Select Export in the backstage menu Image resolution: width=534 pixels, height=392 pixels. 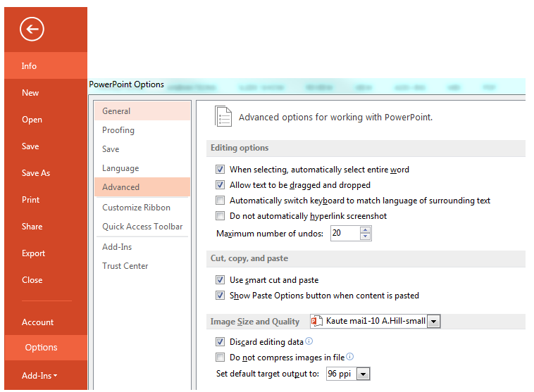[46, 253]
